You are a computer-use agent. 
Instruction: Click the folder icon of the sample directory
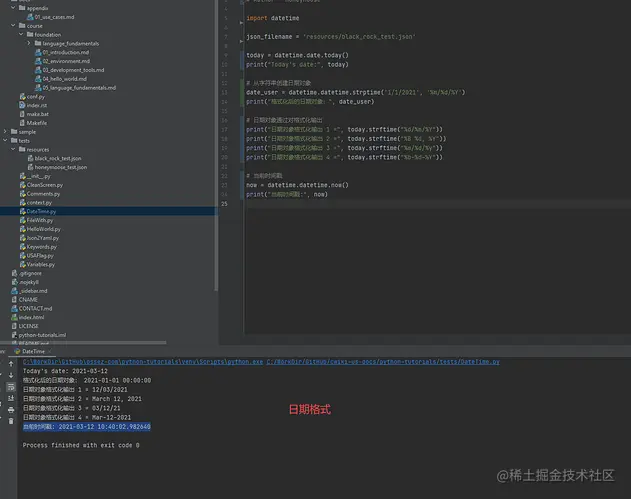pyautogui.click(x=14, y=132)
